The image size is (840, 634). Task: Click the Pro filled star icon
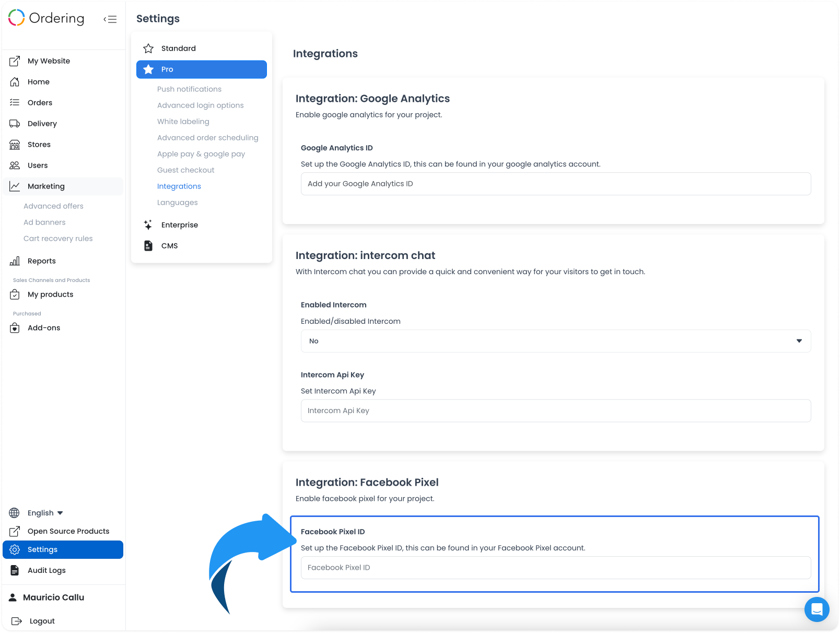click(x=148, y=69)
